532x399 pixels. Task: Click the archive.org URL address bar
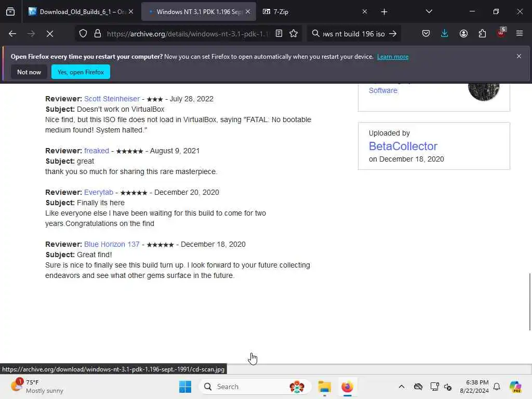pyautogui.click(x=187, y=34)
